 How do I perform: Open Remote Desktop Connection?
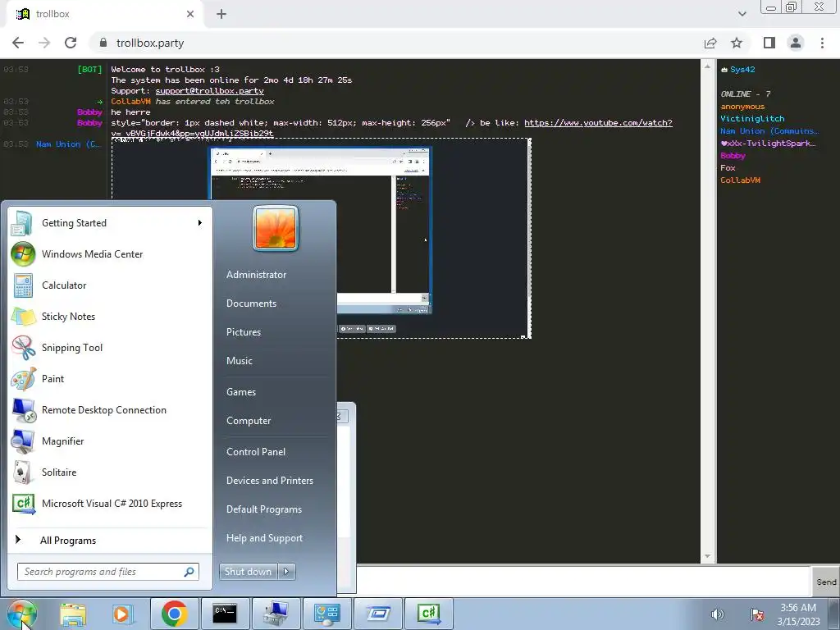[110, 410]
